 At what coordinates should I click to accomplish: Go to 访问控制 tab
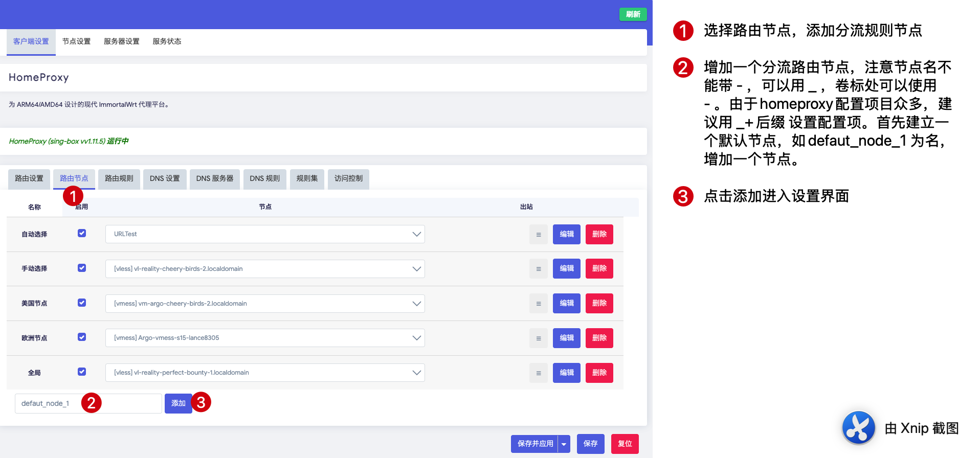pyautogui.click(x=348, y=178)
